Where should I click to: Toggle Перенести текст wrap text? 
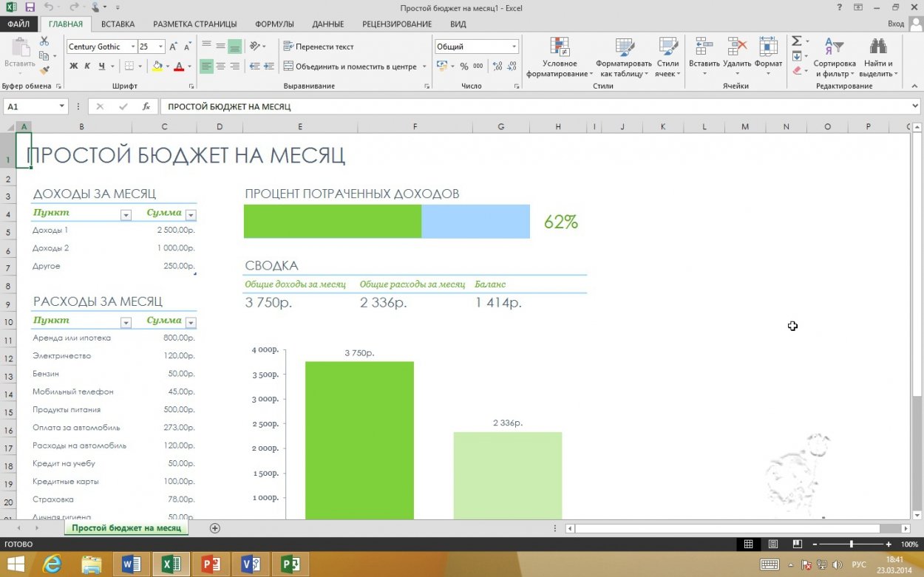[x=318, y=47]
